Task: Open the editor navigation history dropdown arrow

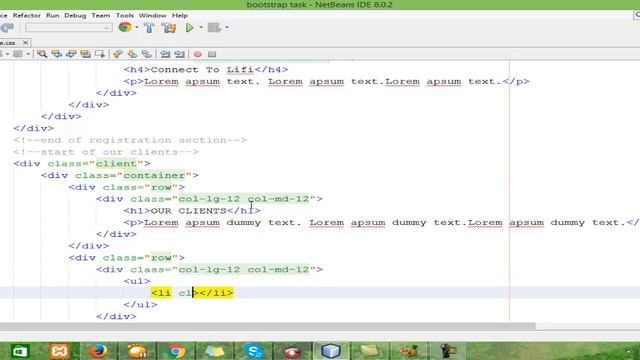Action: click(28, 54)
